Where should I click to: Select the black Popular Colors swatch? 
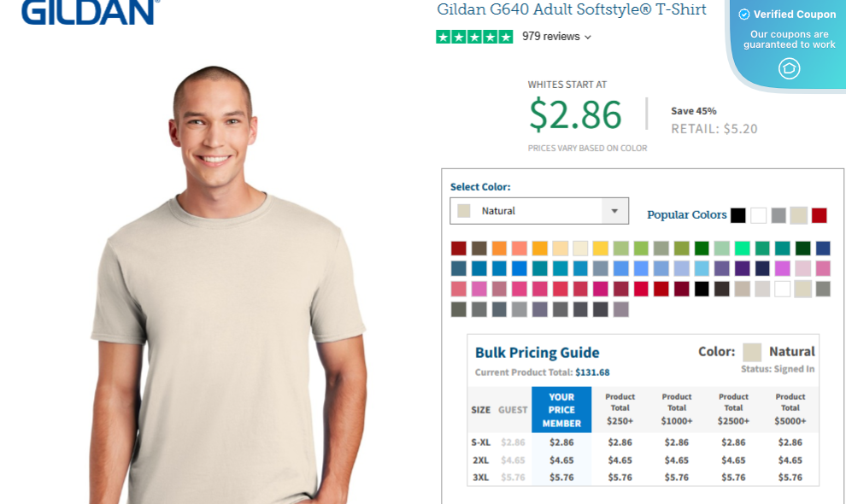[x=737, y=215]
